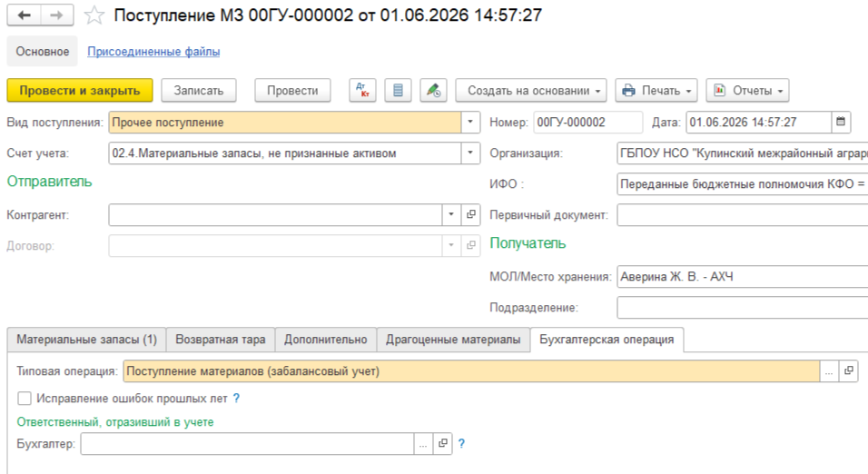The image size is (868, 474).
Task: Click the Записать button
Action: pos(199,90)
